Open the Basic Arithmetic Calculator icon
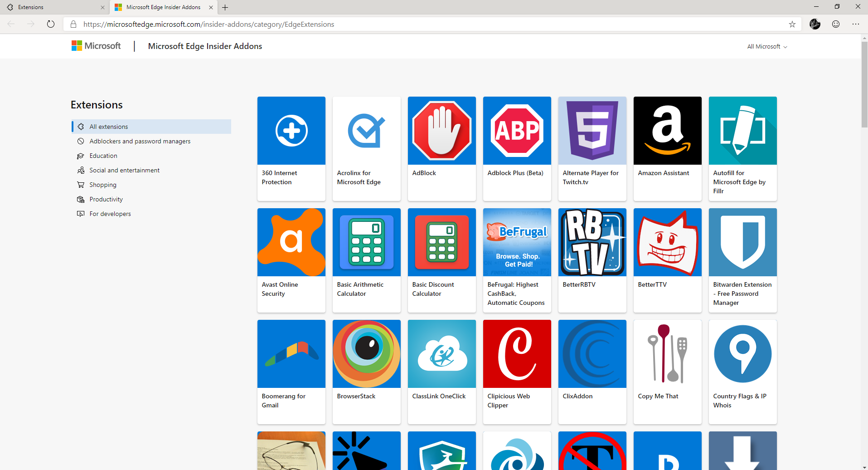 coord(367,242)
